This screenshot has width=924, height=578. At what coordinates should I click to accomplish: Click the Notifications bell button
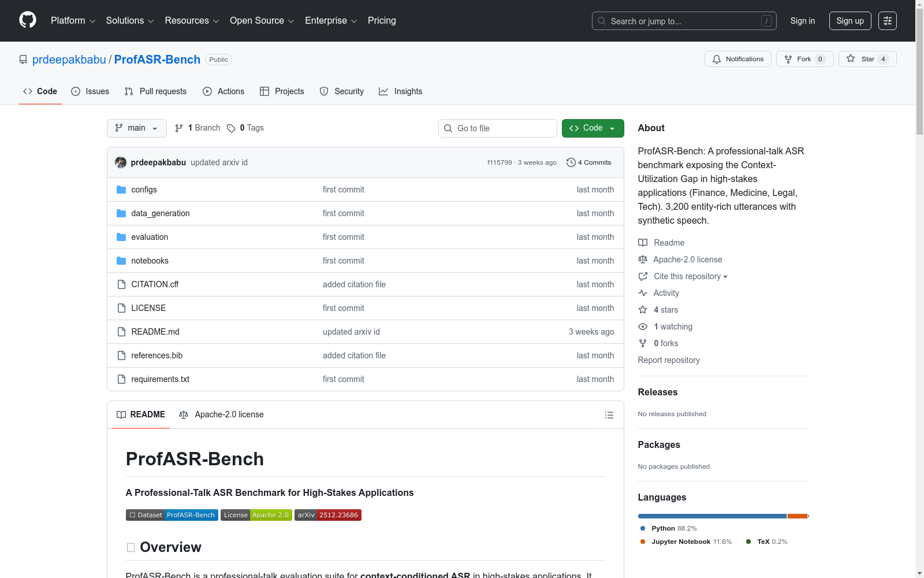738,59
